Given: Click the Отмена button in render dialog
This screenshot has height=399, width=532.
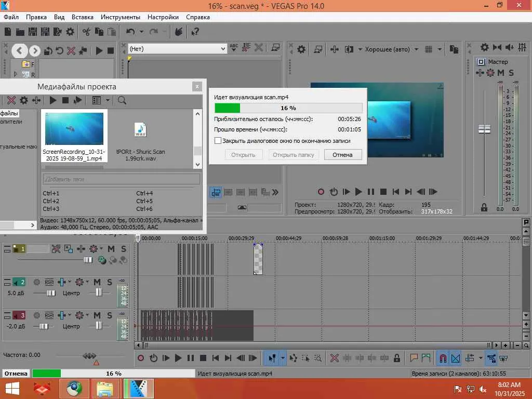Looking at the screenshot, I should 343,155.
